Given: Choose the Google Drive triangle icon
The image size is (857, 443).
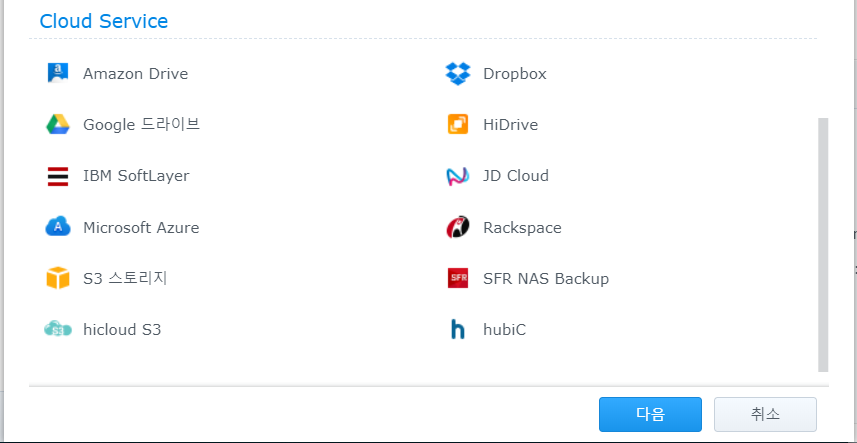Looking at the screenshot, I should (57, 125).
